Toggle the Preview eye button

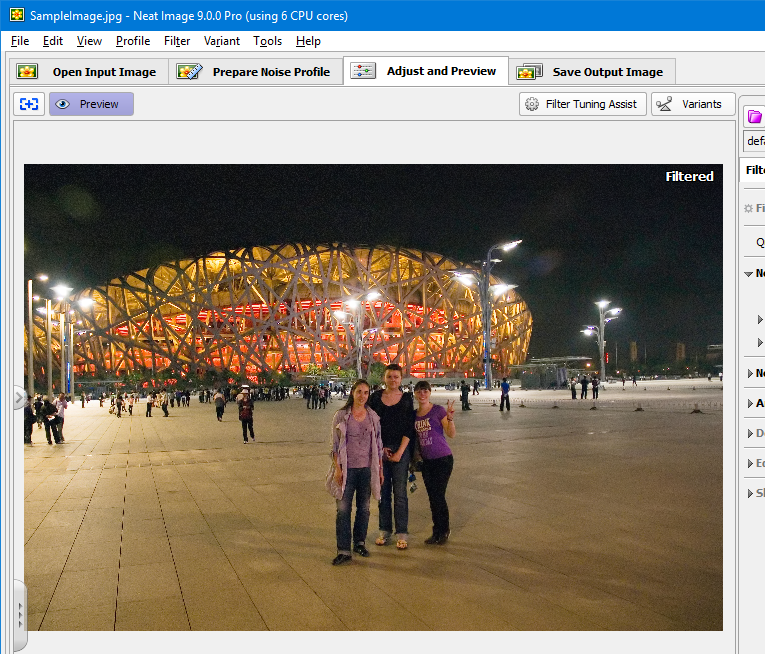pyautogui.click(x=63, y=104)
